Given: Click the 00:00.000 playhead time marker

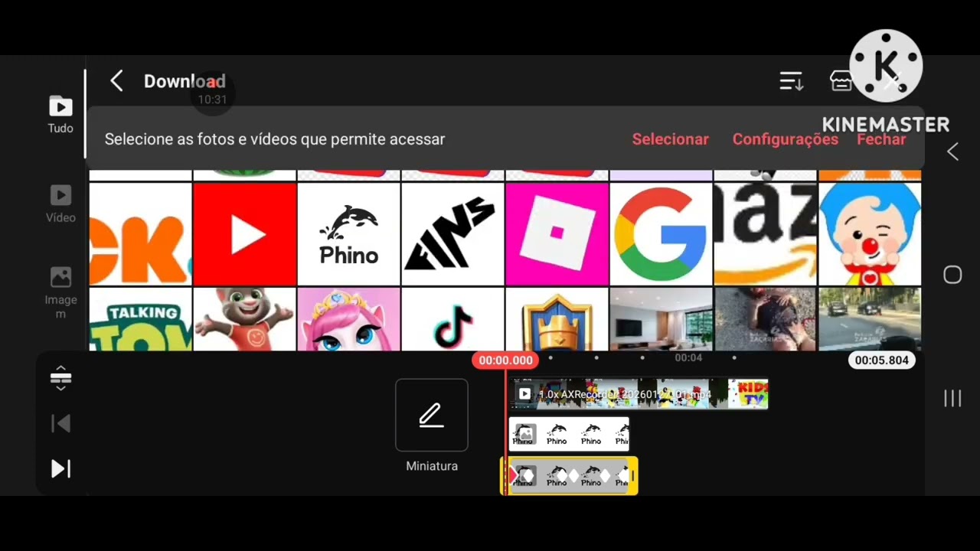Looking at the screenshot, I should point(505,360).
